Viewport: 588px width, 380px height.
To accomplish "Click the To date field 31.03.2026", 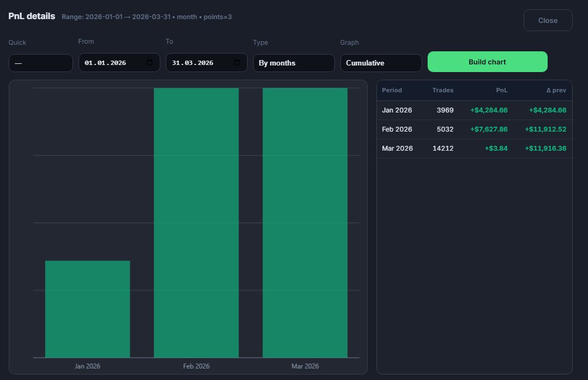I will [207, 63].
